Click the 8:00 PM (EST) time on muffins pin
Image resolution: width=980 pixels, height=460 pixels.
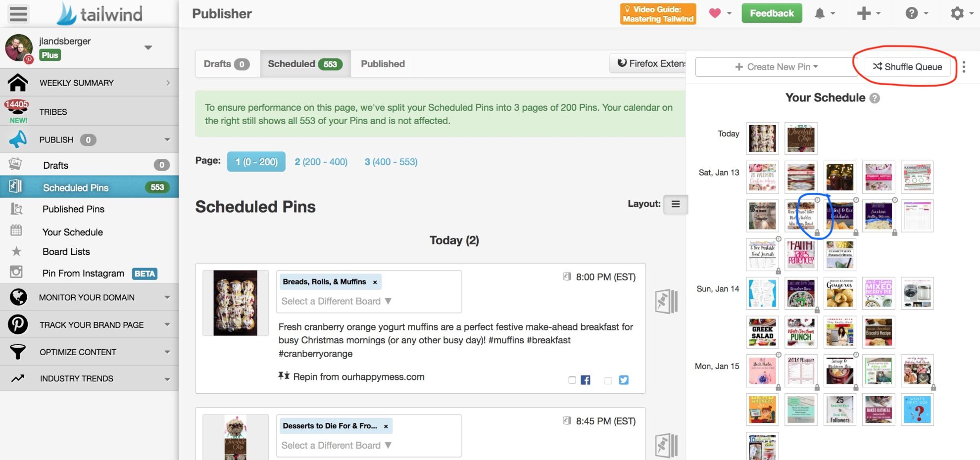tap(605, 277)
